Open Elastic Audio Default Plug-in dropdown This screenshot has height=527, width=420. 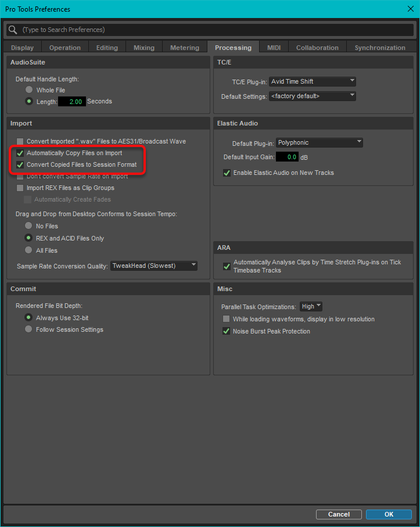[x=319, y=142]
